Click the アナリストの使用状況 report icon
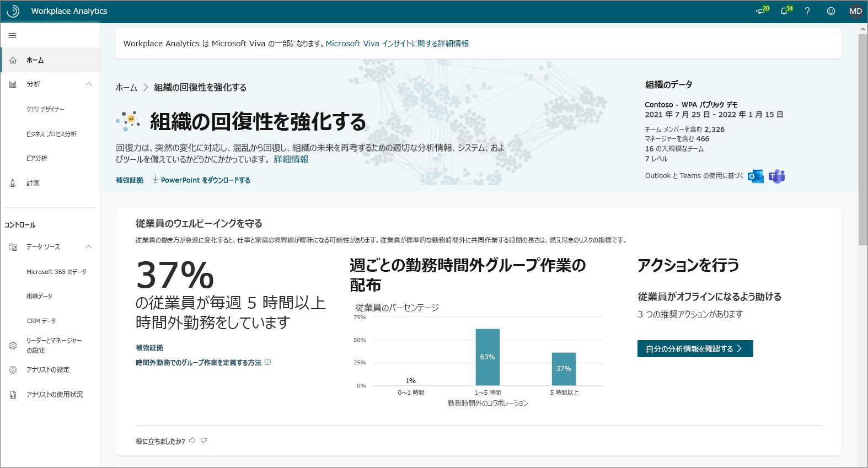 13,395
